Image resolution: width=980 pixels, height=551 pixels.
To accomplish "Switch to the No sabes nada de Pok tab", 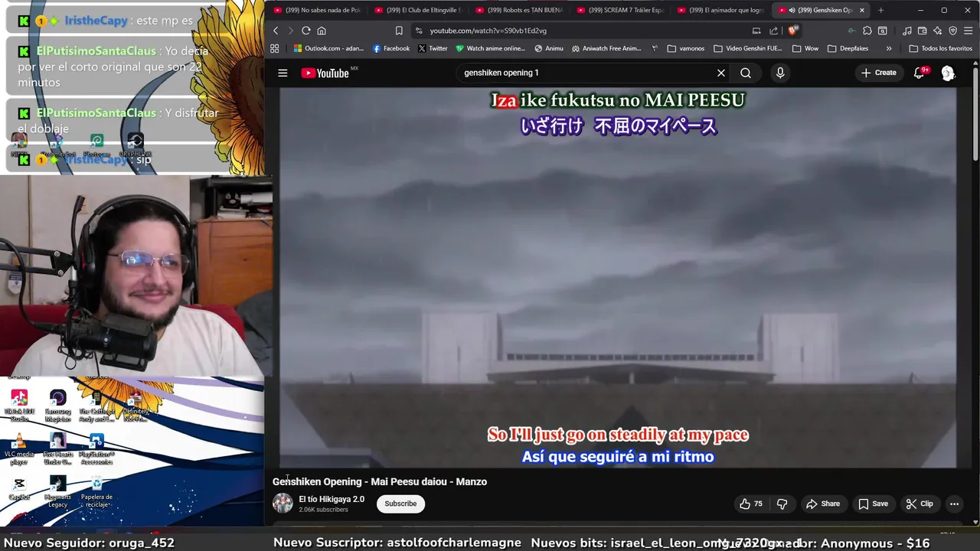I will pos(317,10).
